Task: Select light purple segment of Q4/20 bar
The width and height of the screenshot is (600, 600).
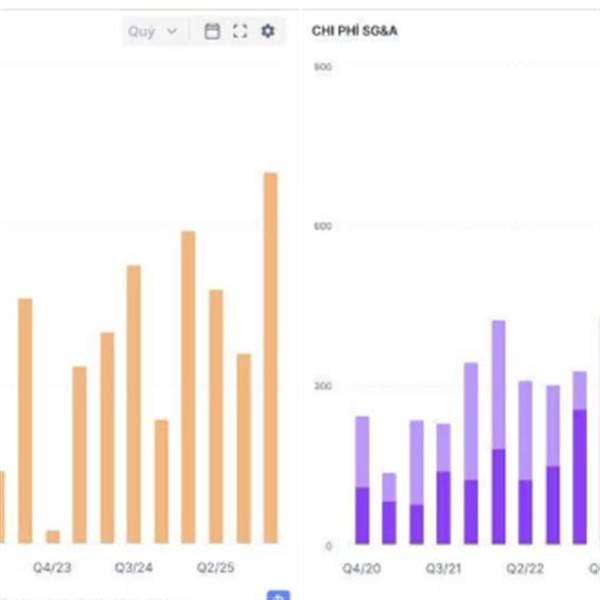Action: 362,452
